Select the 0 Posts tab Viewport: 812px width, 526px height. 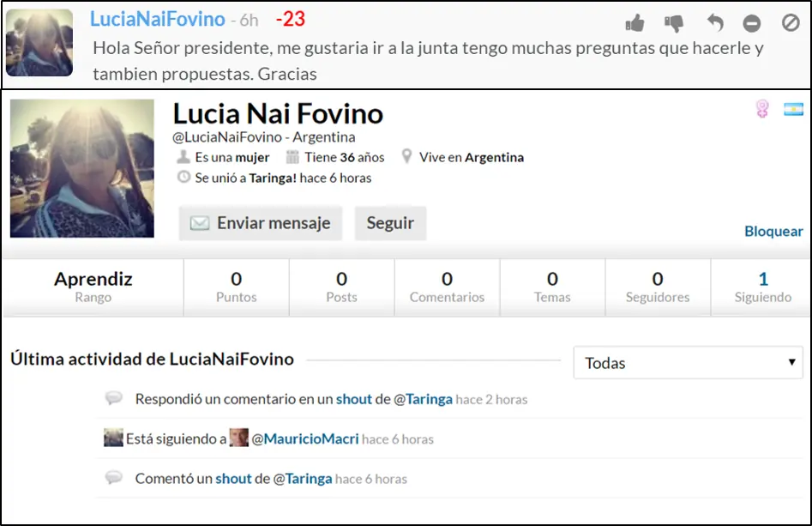coord(342,287)
